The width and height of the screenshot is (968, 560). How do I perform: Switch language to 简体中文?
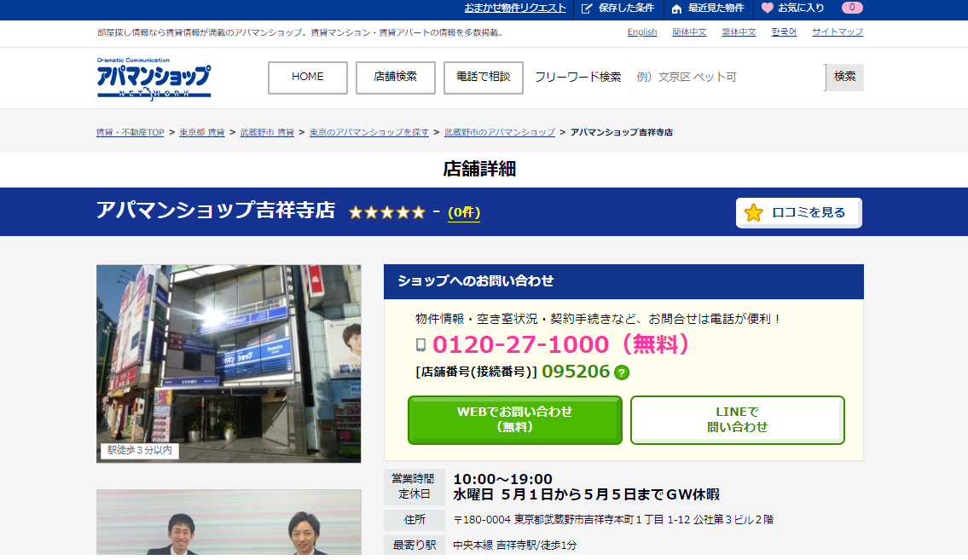point(689,32)
